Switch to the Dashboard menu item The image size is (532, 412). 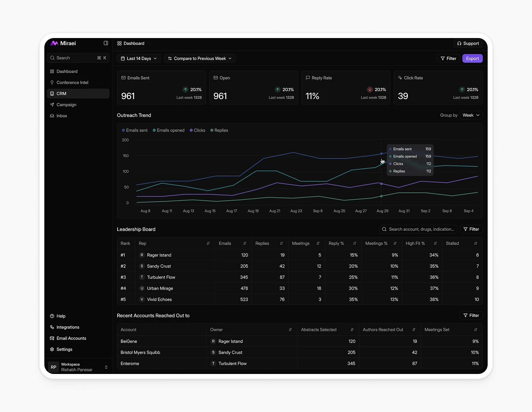click(67, 71)
